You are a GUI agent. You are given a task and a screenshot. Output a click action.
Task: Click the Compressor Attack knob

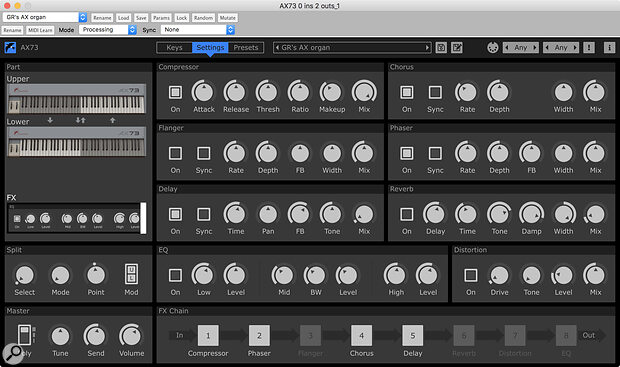(204, 92)
